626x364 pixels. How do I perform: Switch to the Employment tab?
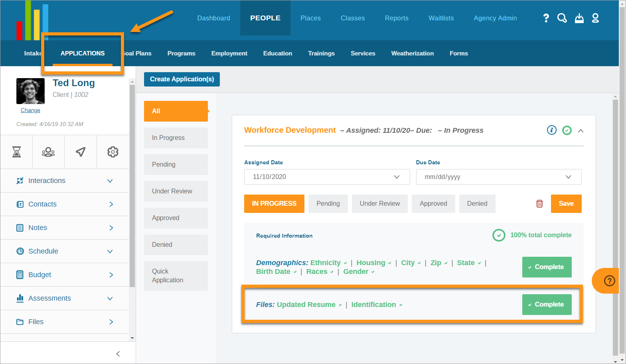[229, 53]
